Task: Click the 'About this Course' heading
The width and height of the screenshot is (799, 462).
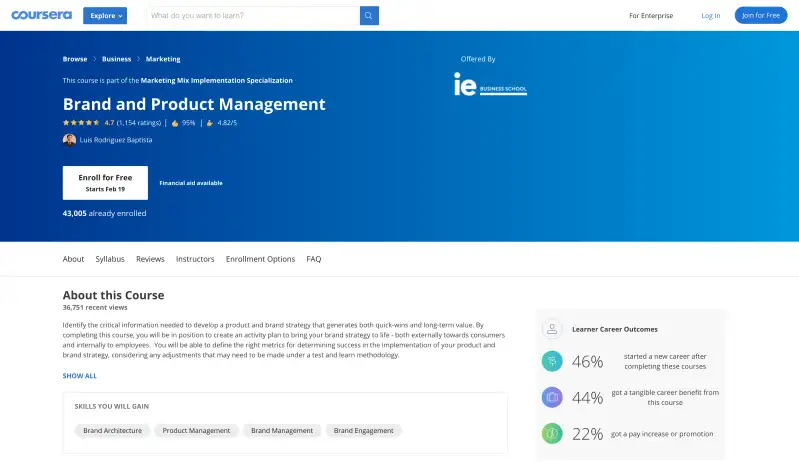Action: [113, 295]
